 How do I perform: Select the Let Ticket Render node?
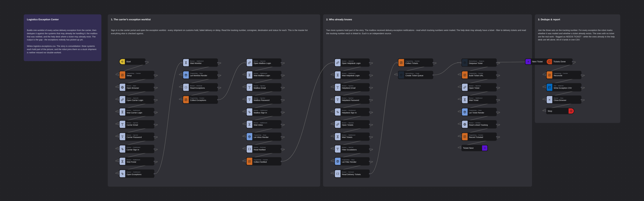479,112
